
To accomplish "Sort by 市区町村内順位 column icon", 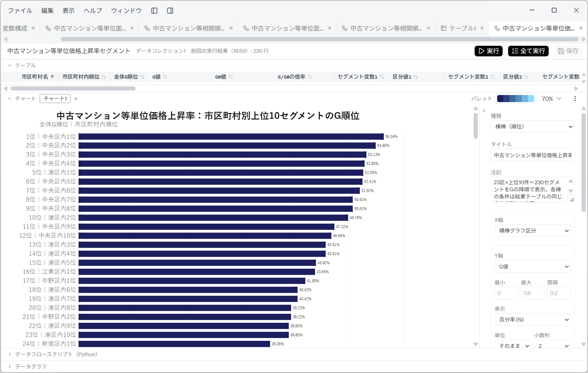I will click(104, 77).
